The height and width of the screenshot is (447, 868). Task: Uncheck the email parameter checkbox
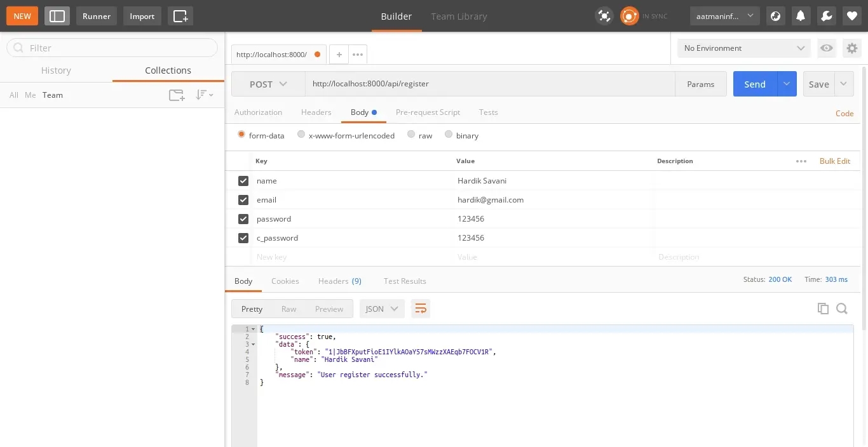[243, 200]
